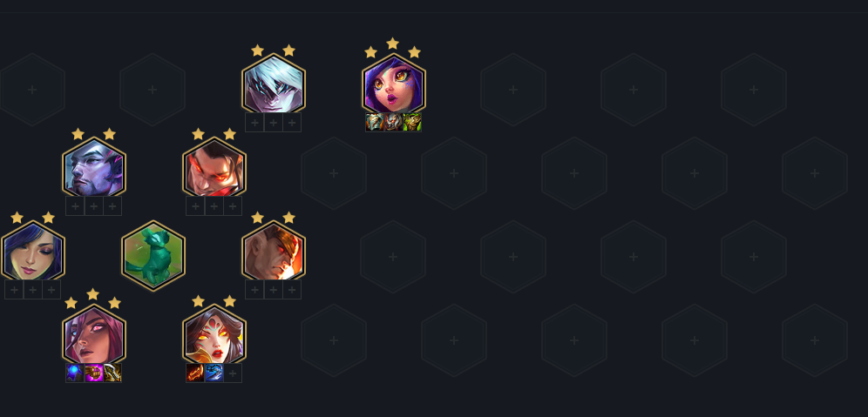
Task: Click the purple-haired woman with closed eyes
Action: point(32,252)
